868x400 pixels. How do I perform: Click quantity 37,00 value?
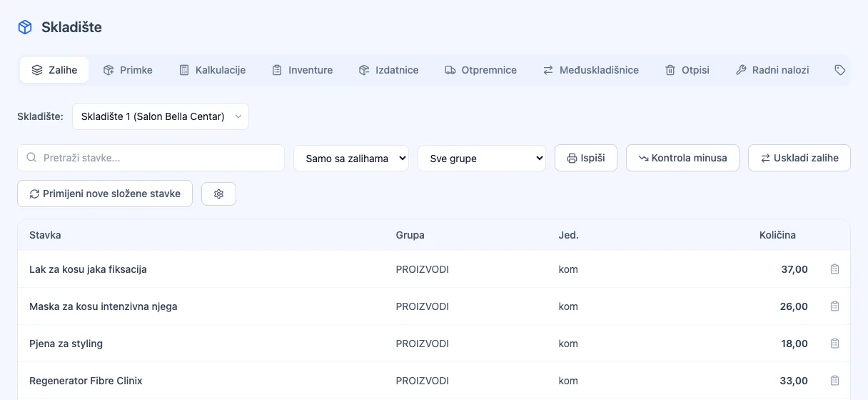coord(794,269)
